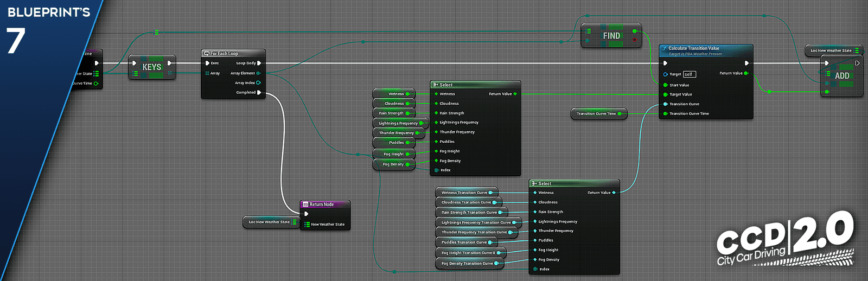Select the Rain Strength Transition Curve node

click(472, 213)
